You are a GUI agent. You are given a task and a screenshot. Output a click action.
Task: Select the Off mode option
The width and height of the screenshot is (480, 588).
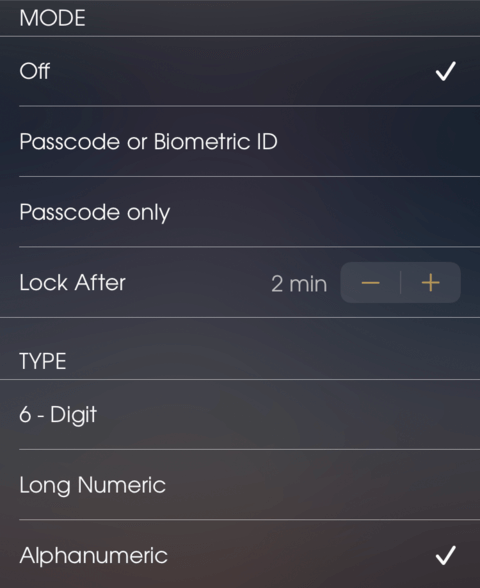pos(240,71)
